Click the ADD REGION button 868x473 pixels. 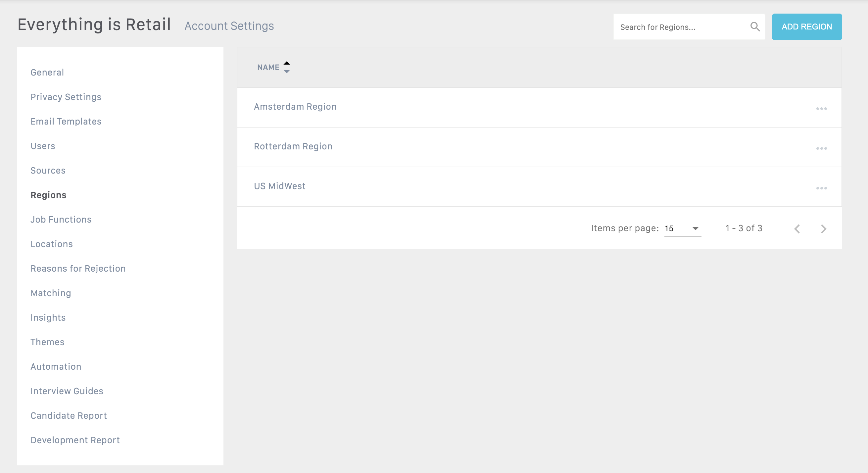point(807,26)
